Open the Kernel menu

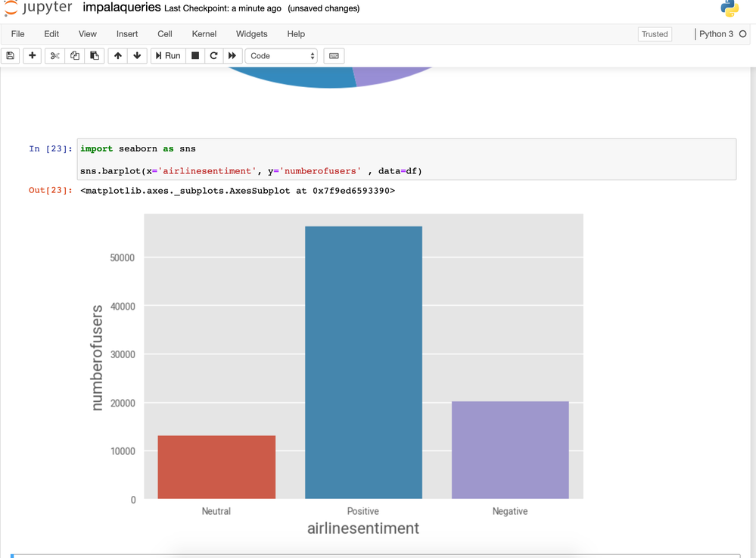(204, 34)
